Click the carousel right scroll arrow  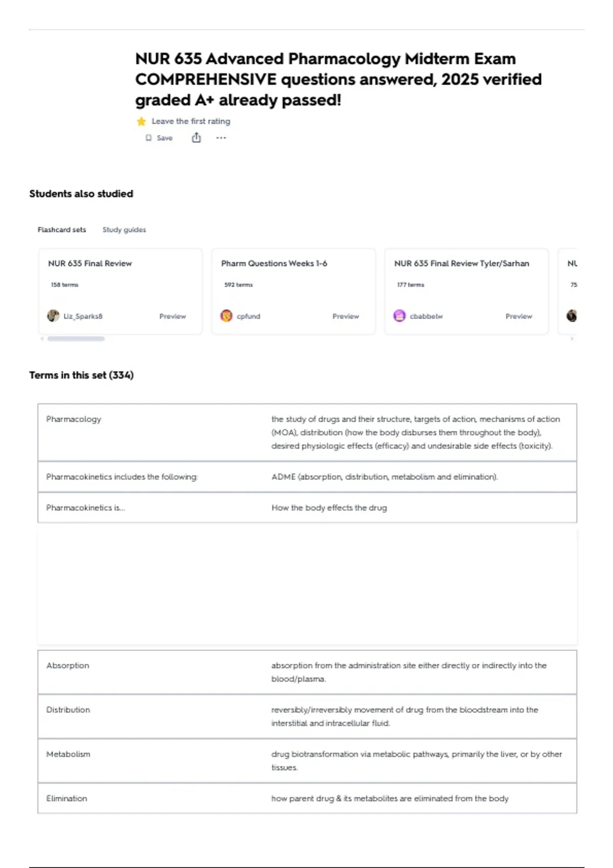pyautogui.click(x=572, y=339)
